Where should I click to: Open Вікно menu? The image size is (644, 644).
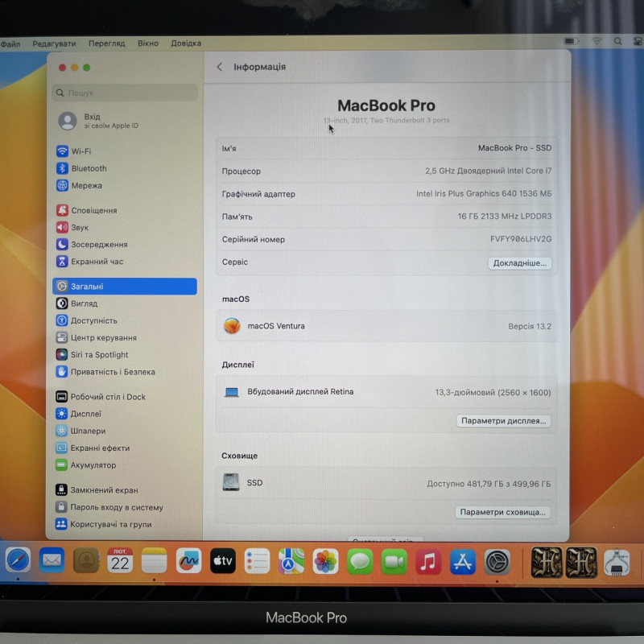(148, 43)
